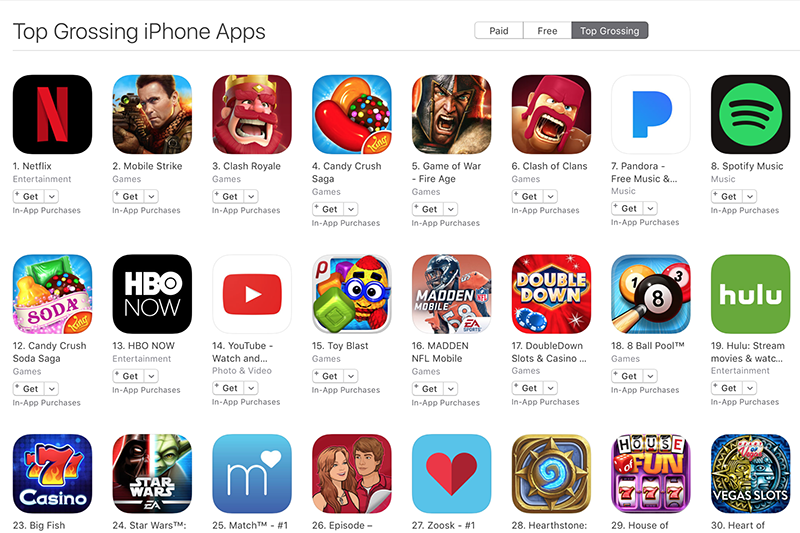Open the Hearthstone app icon
The image size is (800, 533).
551,473
